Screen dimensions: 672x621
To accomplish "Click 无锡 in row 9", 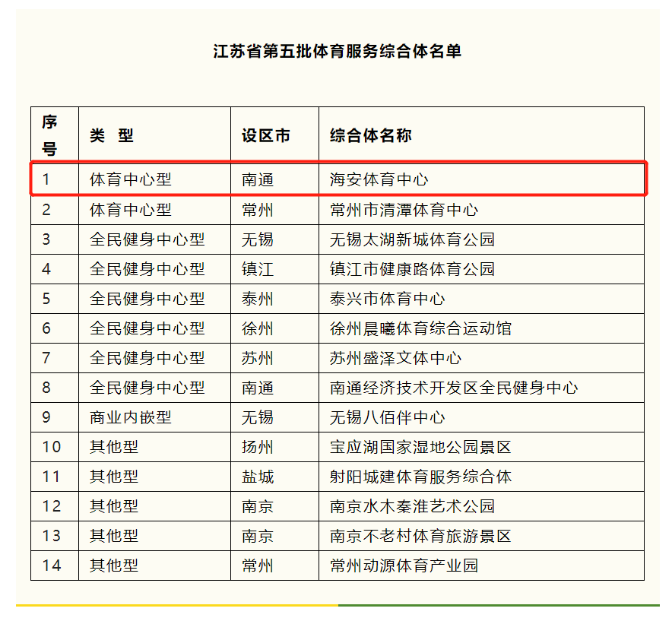I will click(x=258, y=417).
